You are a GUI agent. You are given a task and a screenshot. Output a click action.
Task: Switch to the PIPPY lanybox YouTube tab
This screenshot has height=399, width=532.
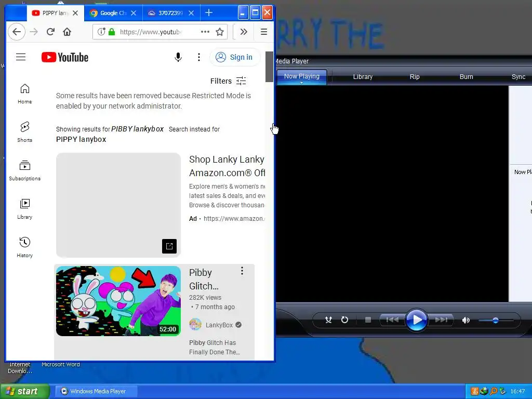point(55,13)
